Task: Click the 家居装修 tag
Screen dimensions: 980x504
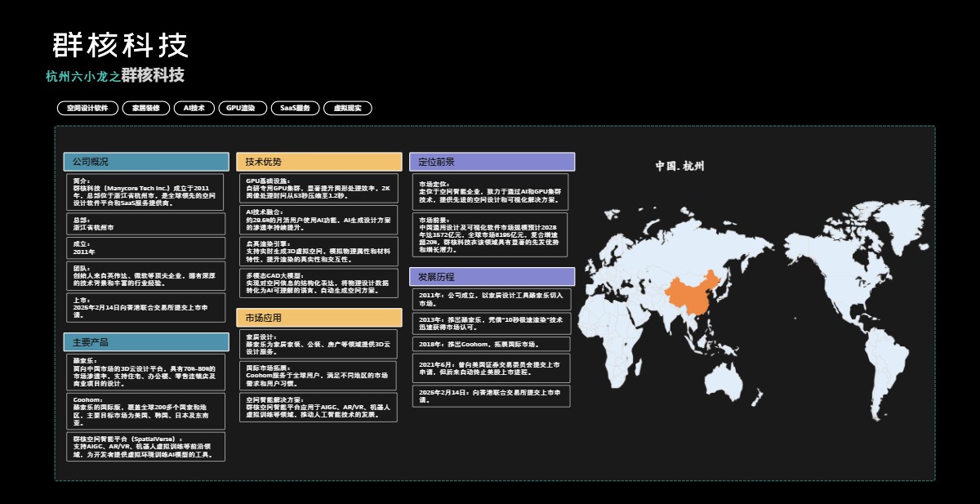Action: [x=145, y=107]
